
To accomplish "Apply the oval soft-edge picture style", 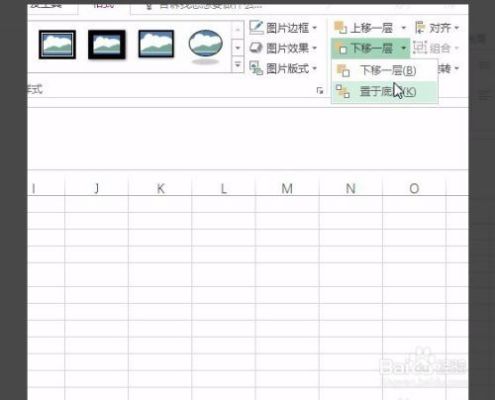I will pyautogui.click(x=205, y=46).
